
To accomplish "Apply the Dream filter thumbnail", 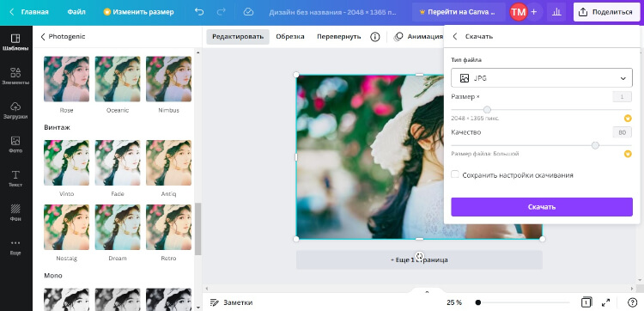I will click(x=118, y=227).
